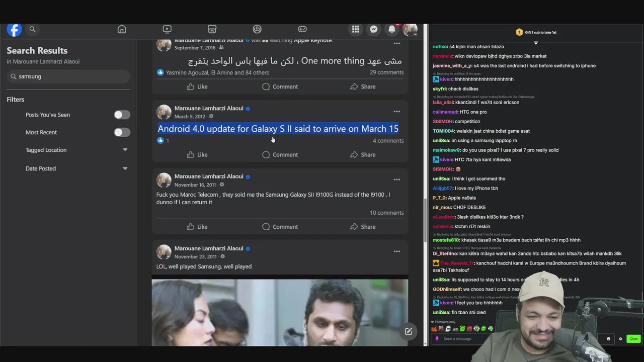Image resolution: width=644 pixels, height=362 pixels.
Task: Open the Marketplace icon
Action: [x=212, y=29]
